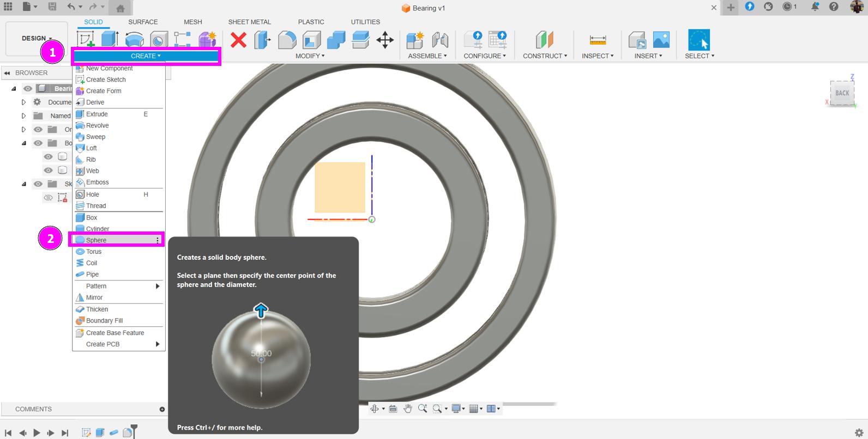Click the red X Delete icon
This screenshot has width=868, height=439.
click(x=238, y=40)
